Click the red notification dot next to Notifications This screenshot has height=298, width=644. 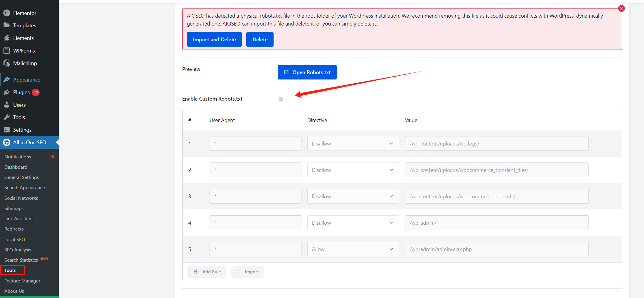pyautogui.click(x=53, y=157)
